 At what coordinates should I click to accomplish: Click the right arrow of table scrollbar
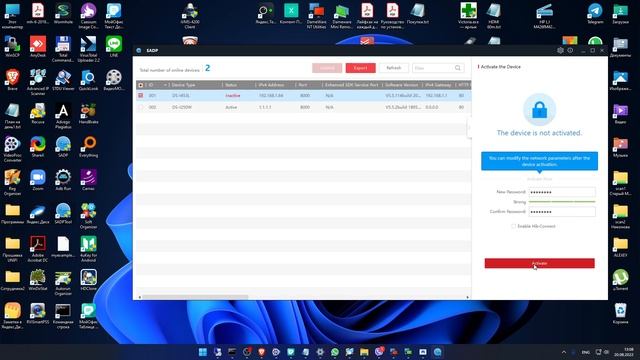point(468,297)
